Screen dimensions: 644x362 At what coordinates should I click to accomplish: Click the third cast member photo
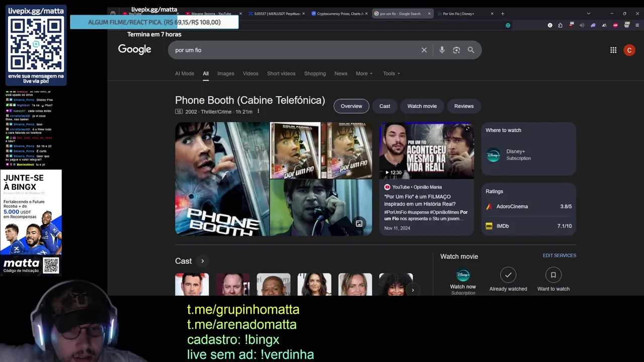pyautogui.click(x=274, y=284)
